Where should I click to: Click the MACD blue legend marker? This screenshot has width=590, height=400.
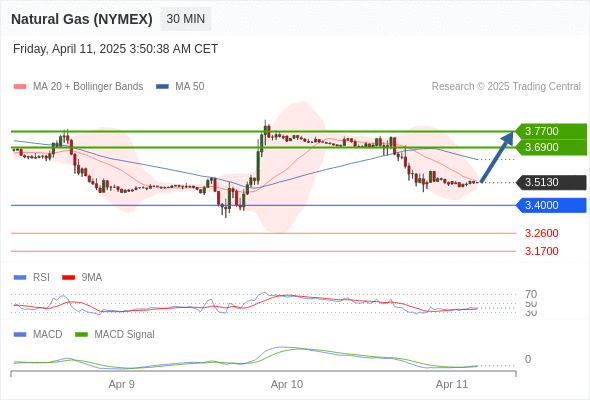click(x=20, y=334)
